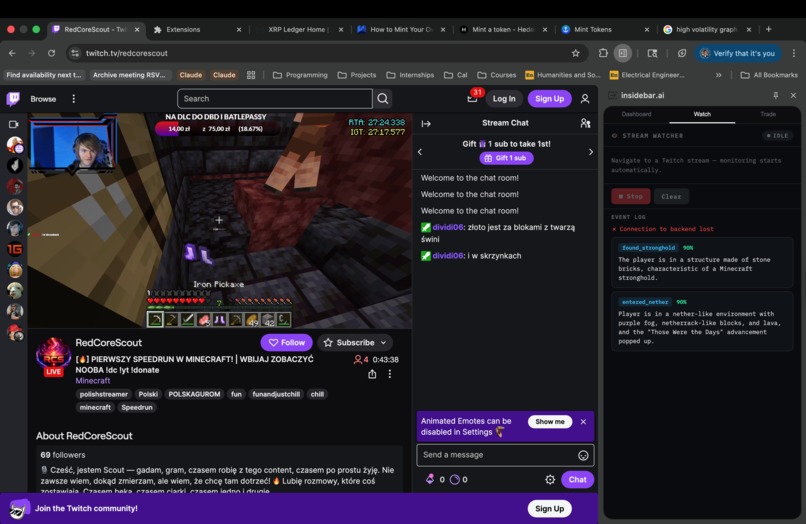Image resolution: width=806 pixels, height=524 pixels.
Task: Open the three-dot menu beside Browse
Action: pyautogui.click(x=74, y=99)
